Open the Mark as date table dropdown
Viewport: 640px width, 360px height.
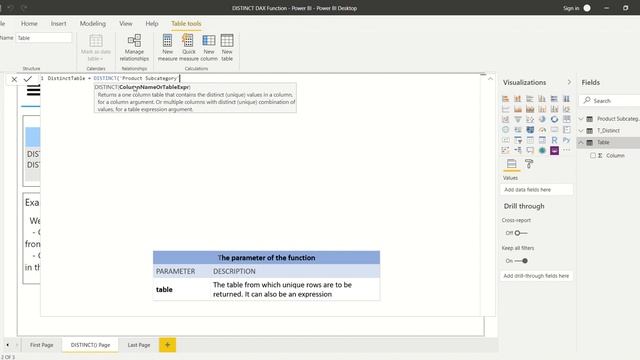(x=96, y=47)
